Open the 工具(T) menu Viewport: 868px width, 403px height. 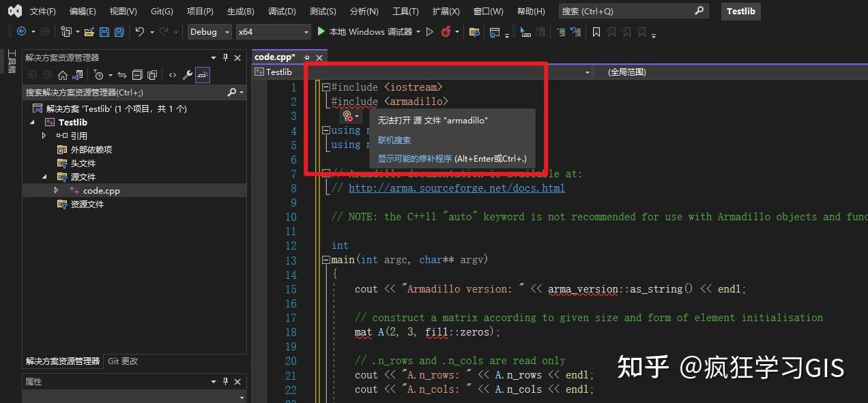coord(405,12)
